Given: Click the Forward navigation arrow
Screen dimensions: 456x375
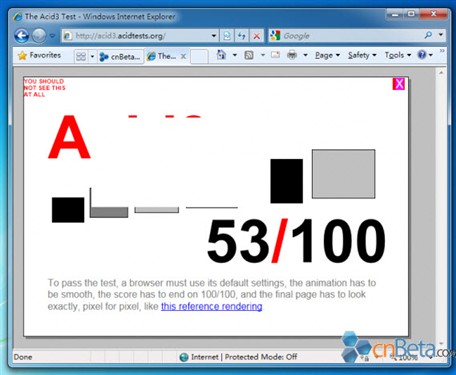Looking at the screenshot, I should 39,36.
